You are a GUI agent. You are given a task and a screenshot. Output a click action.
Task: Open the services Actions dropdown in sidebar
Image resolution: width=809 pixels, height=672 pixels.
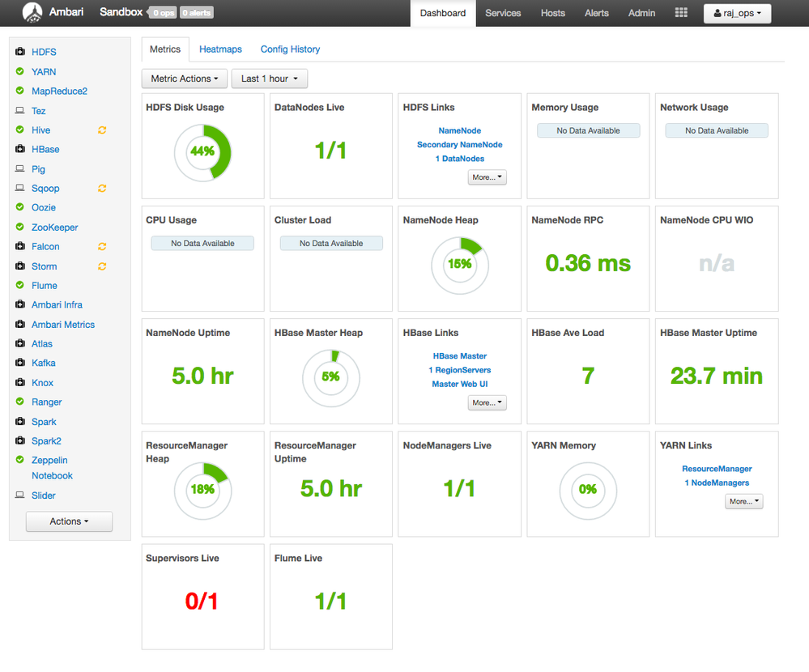pos(69,521)
